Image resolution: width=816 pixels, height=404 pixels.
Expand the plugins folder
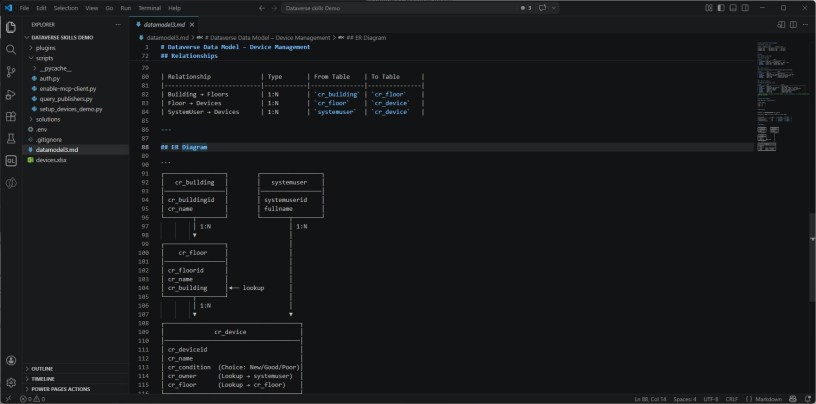tap(45, 47)
